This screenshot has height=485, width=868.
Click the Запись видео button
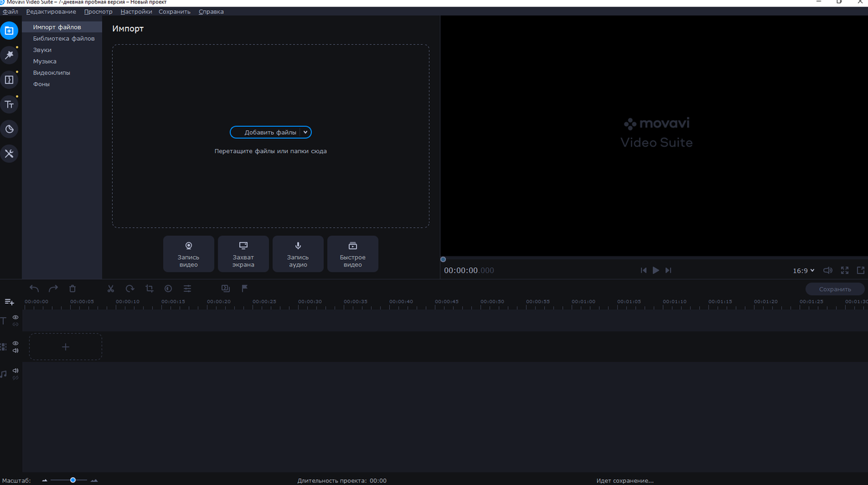click(x=189, y=254)
